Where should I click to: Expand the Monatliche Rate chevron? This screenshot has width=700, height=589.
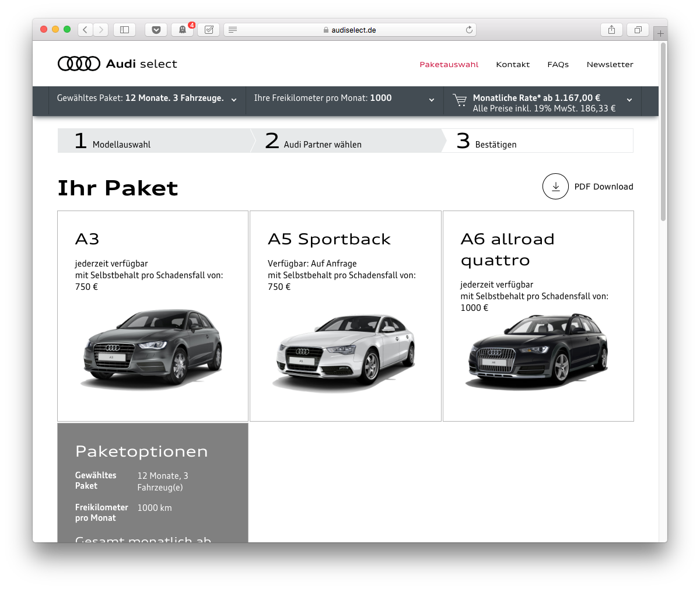(629, 100)
